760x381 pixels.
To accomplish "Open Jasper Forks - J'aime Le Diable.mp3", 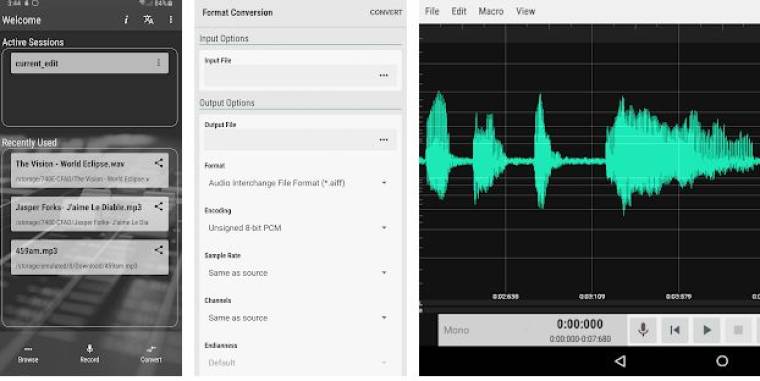I will click(90, 214).
